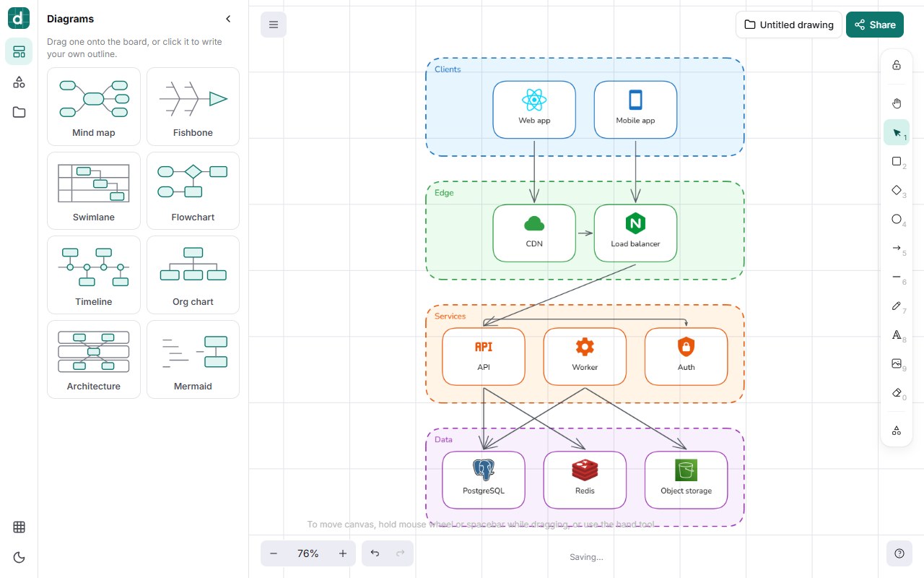Open the Untitled drawing file button
The width and height of the screenshot is (924, 578).
tap(788, 25)
